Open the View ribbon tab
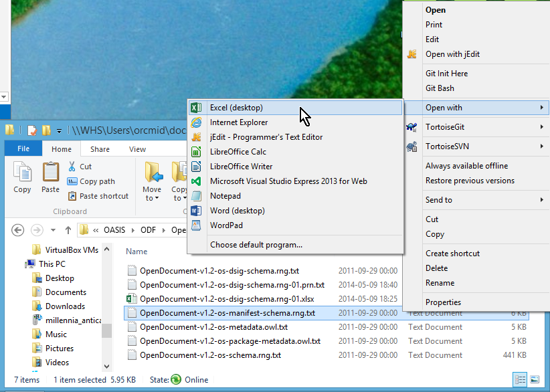 137,149
